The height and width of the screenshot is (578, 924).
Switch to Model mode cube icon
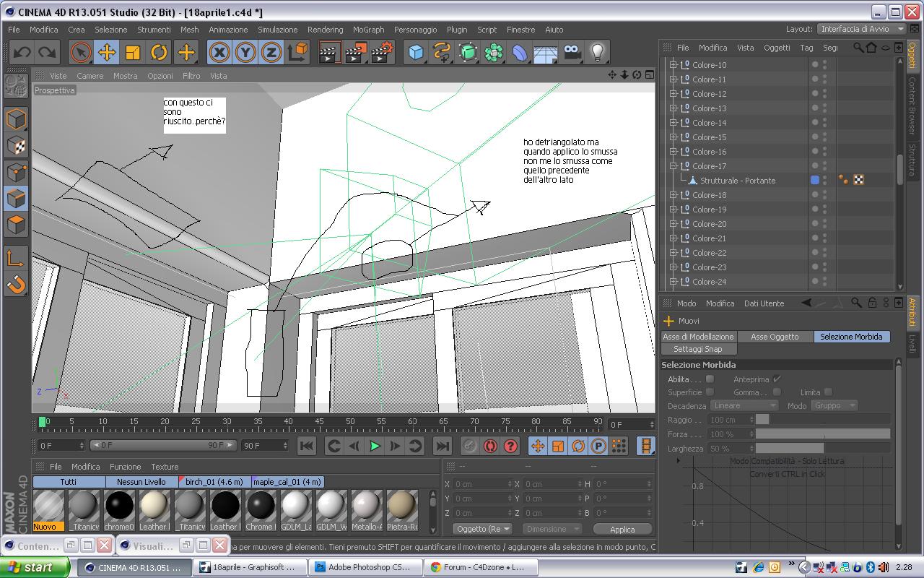(16, 119)
